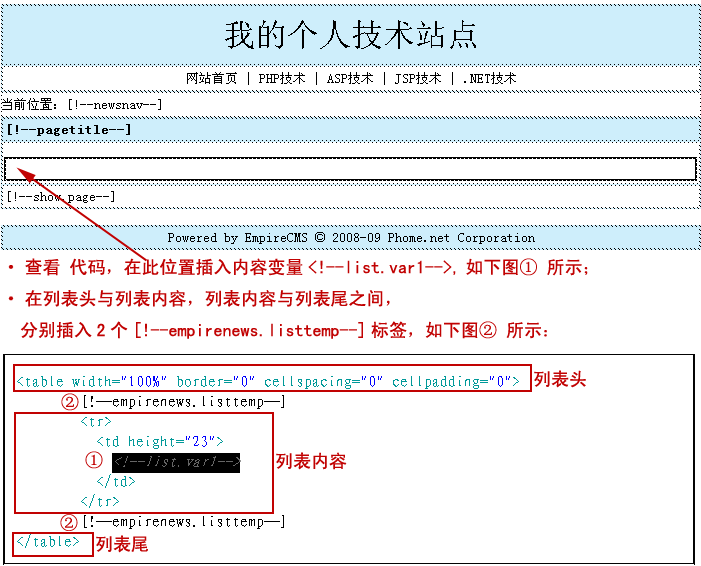Click the 我的个人技术站点 site title
The width and height of the screenshot is (701, 566).
351,34
